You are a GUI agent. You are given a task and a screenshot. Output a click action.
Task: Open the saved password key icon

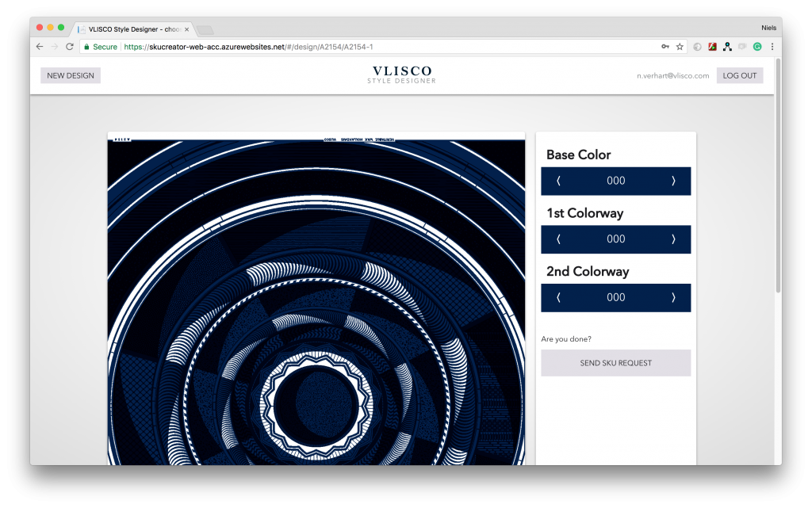pos(665,47)
